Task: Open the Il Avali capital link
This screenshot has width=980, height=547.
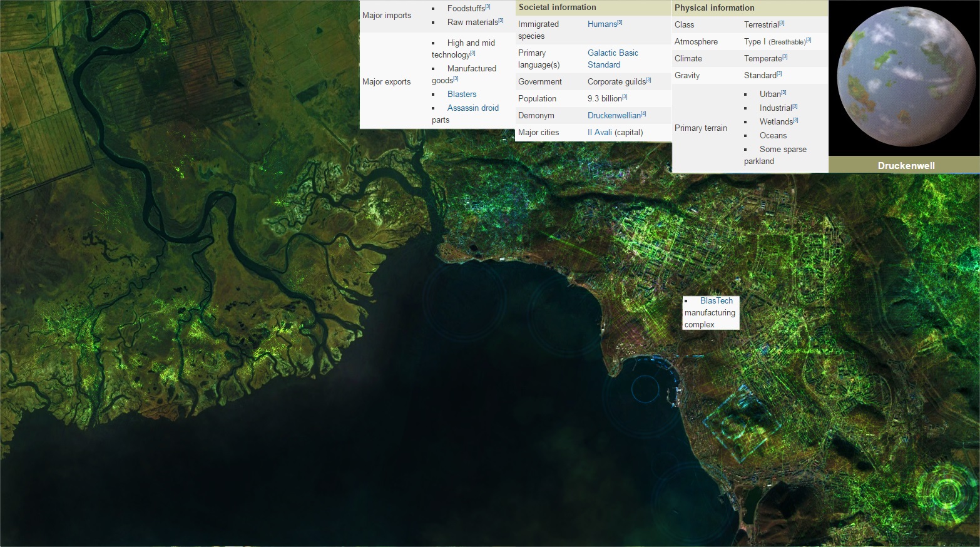Action: [600, 133]
